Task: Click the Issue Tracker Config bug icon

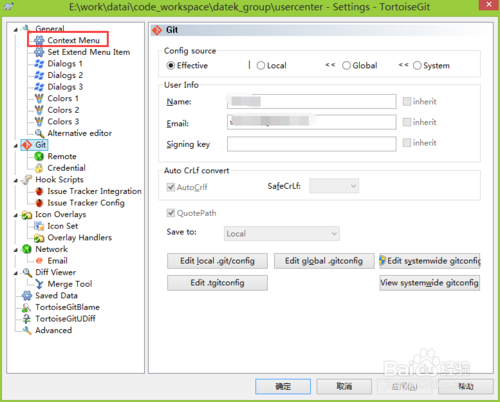Action: click(x=39, y=203)
